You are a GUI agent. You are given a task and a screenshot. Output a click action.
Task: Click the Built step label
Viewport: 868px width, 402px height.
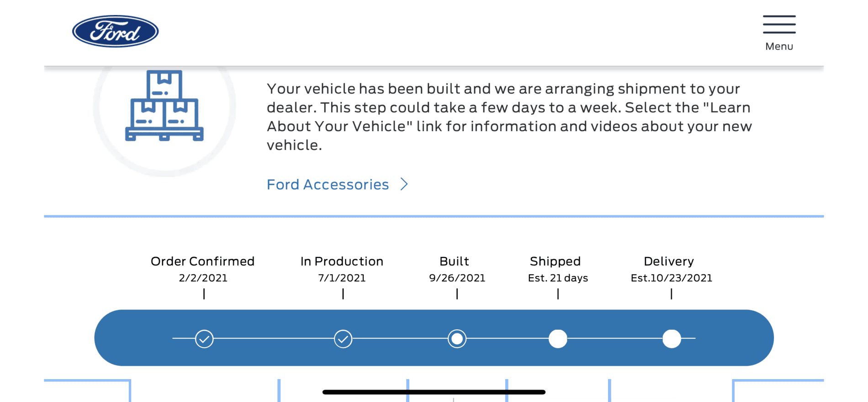point(454,261)
